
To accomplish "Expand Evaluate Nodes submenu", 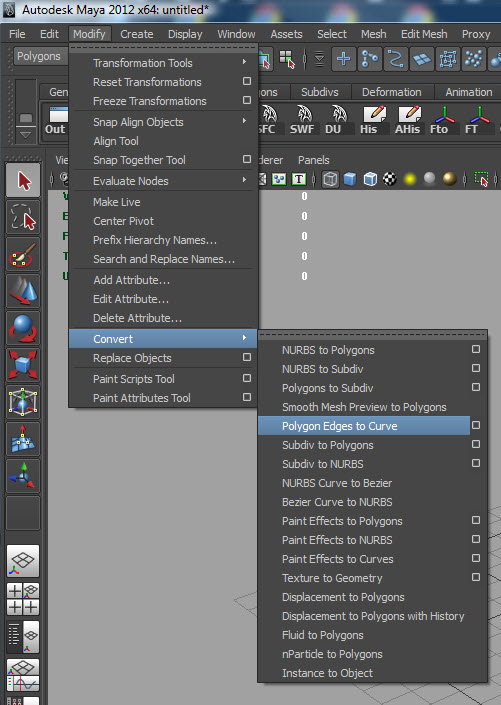I will click(164, 181).
